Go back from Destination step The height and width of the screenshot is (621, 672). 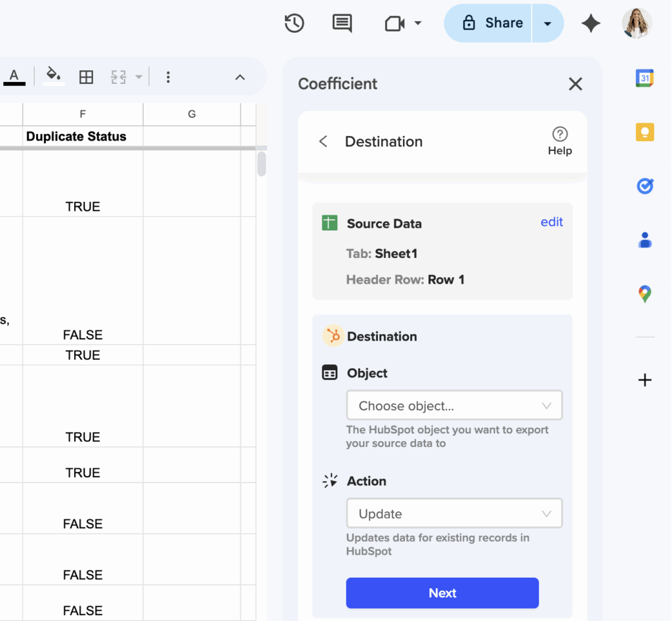click(x=323, y=141)
